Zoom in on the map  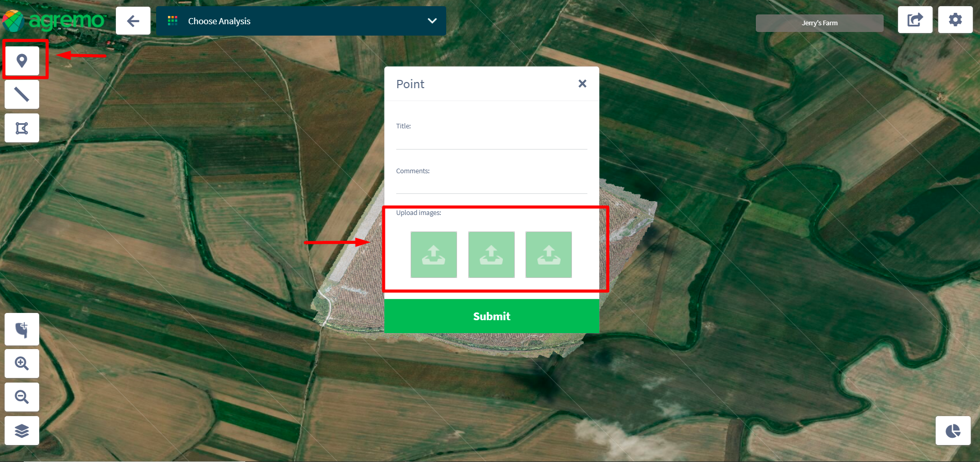point(22,364)
